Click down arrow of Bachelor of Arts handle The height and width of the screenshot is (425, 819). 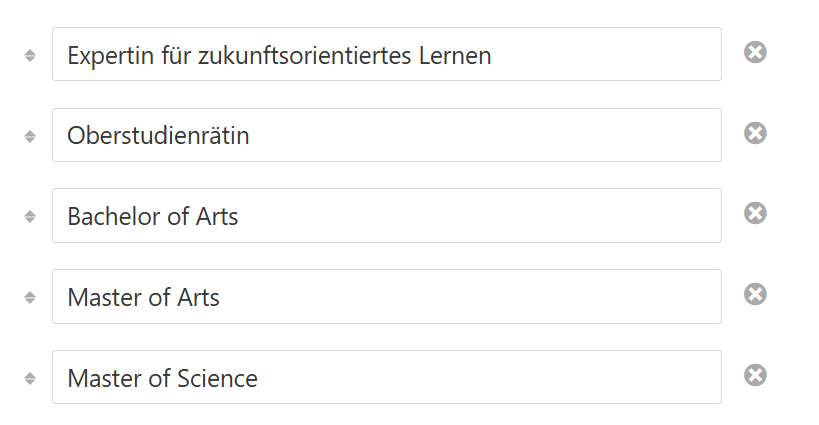30,220
